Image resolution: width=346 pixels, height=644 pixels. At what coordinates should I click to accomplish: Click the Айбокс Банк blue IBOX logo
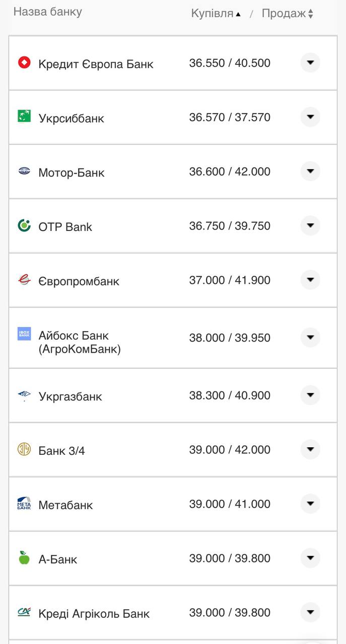[24, 334]
